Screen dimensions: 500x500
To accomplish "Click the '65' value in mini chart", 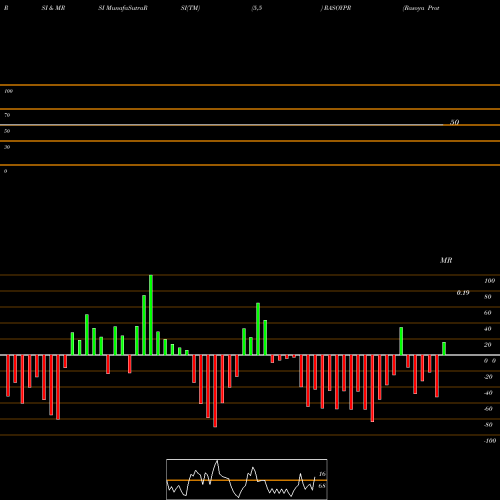I will click(322, 486).
